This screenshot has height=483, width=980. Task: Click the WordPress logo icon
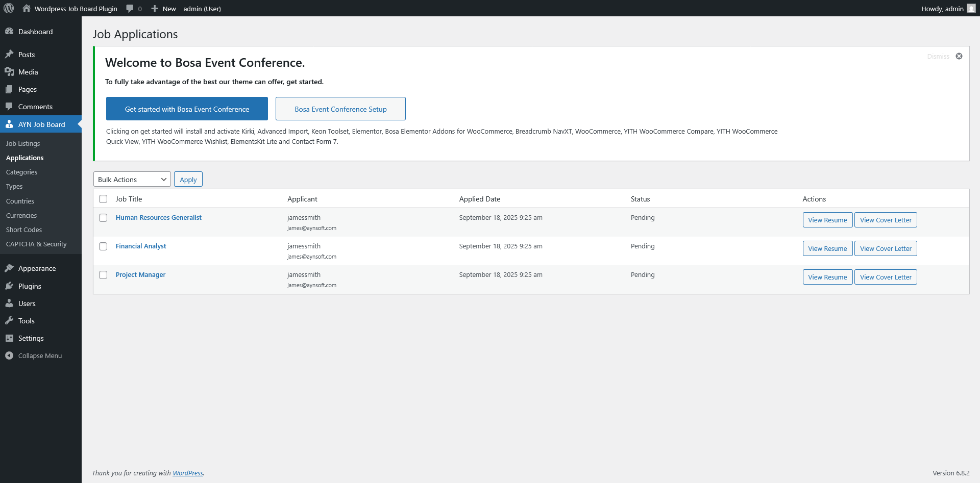point(9,9)
